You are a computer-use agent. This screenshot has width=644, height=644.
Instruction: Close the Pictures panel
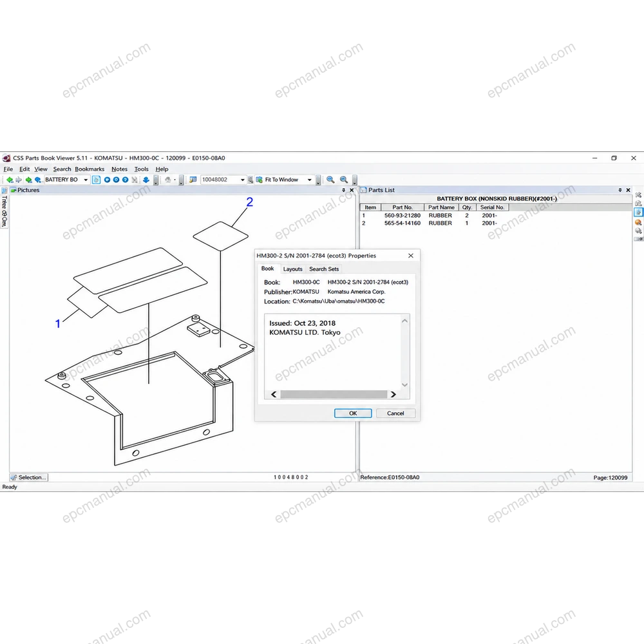pos(352,190)
